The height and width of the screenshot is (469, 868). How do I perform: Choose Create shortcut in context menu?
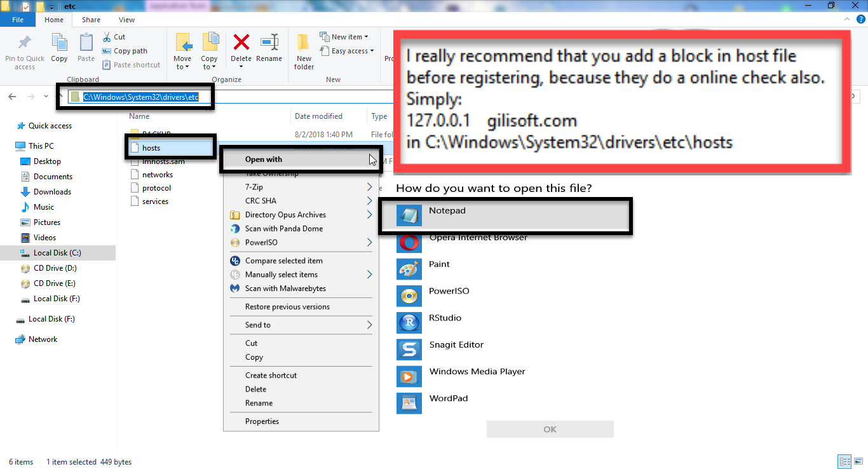coord(301,376)
